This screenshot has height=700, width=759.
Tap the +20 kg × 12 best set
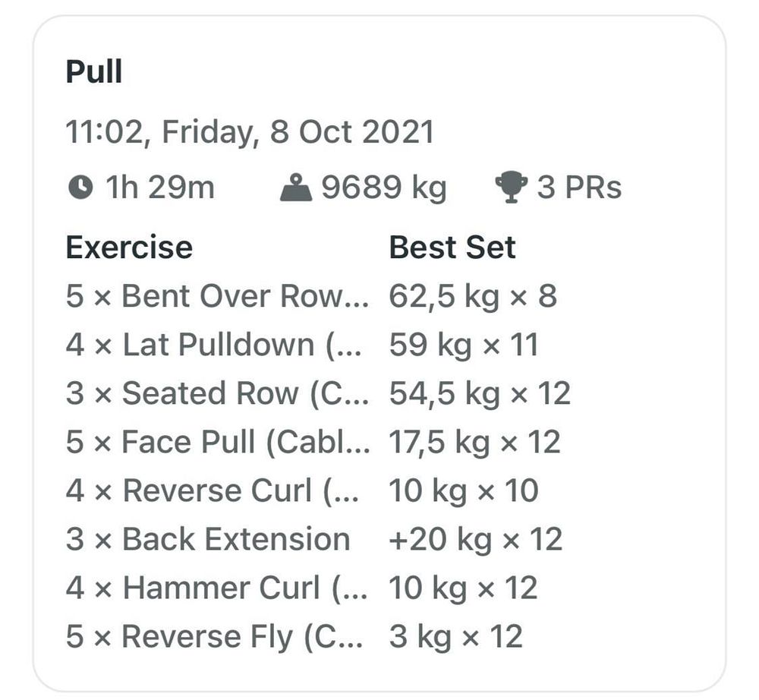476,539
